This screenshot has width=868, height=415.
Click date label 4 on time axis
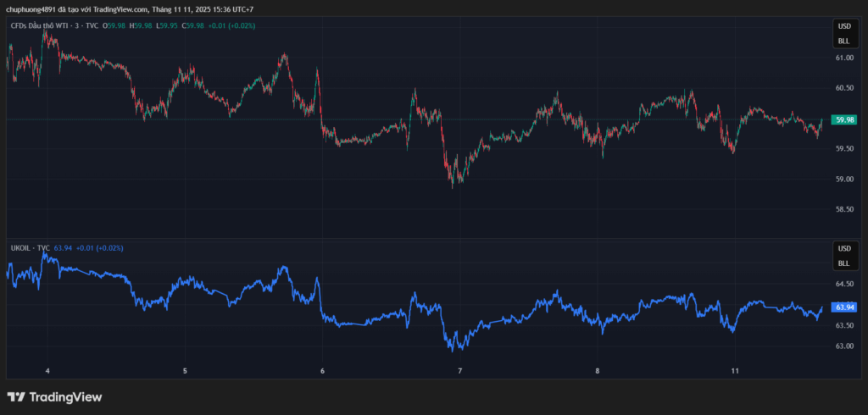[47, 371]
